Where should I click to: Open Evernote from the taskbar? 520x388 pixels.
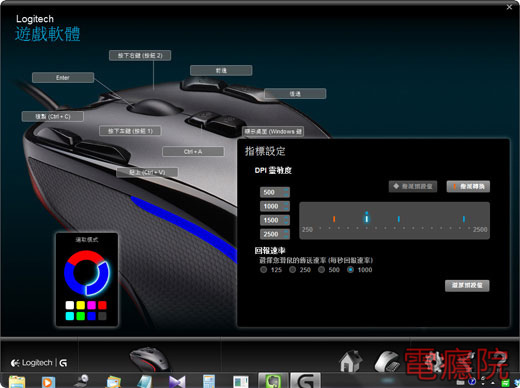coord(273,381)
